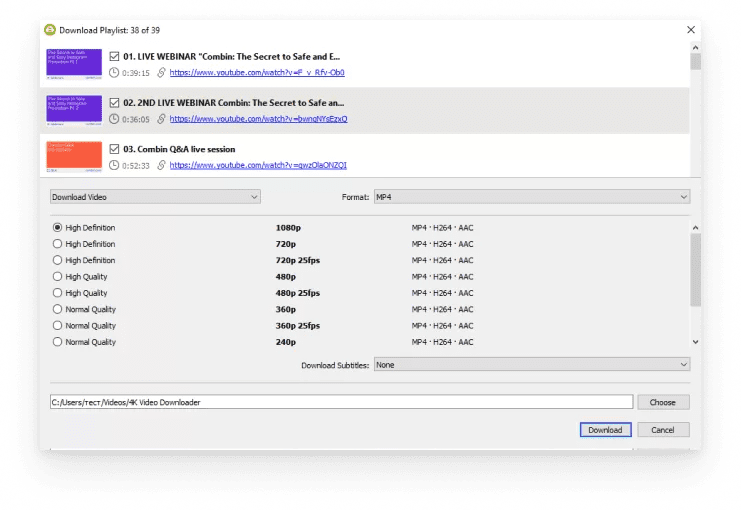The width and height of the screenshot is (742, 510).
Task: Select the High Definition 720p radio option
Action: click(x=58, y=244)
